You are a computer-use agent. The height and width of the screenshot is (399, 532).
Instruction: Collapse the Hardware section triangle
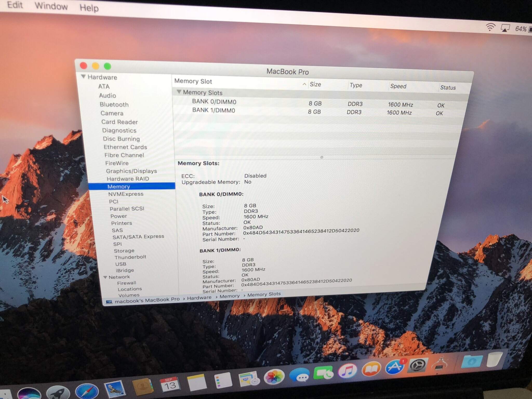click(83, 76)
